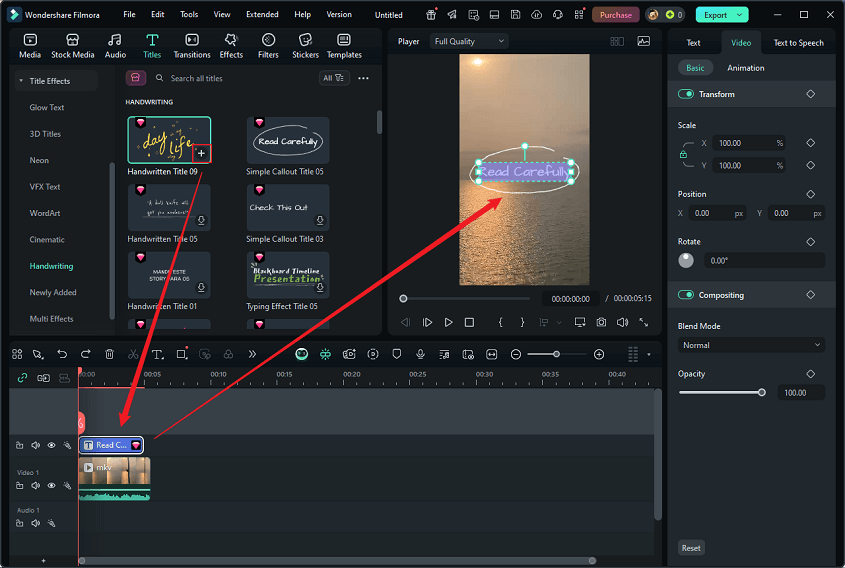Screen dimensions: 845x568
Task: Click the voiceover microphone icon
Action: coord(420,354)
